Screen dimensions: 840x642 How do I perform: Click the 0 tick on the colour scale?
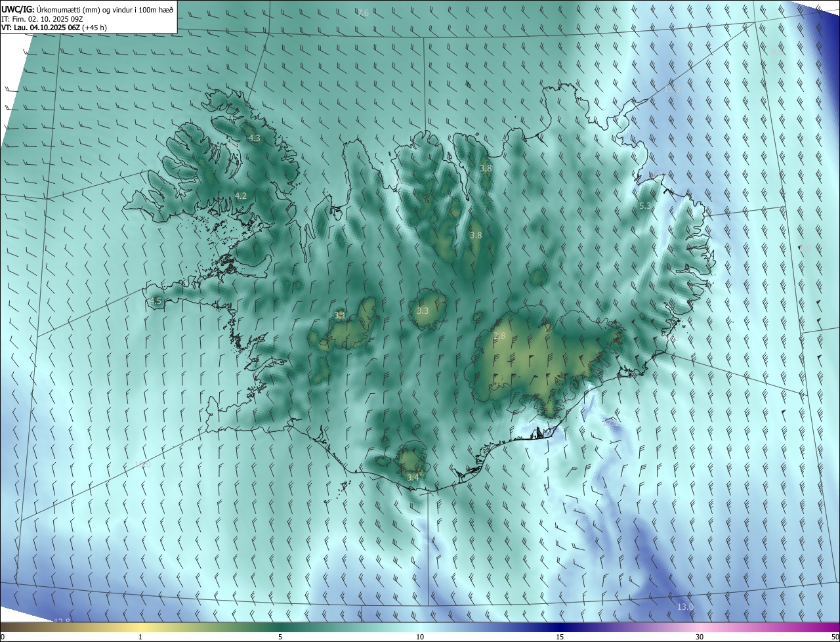pos(2,637)
